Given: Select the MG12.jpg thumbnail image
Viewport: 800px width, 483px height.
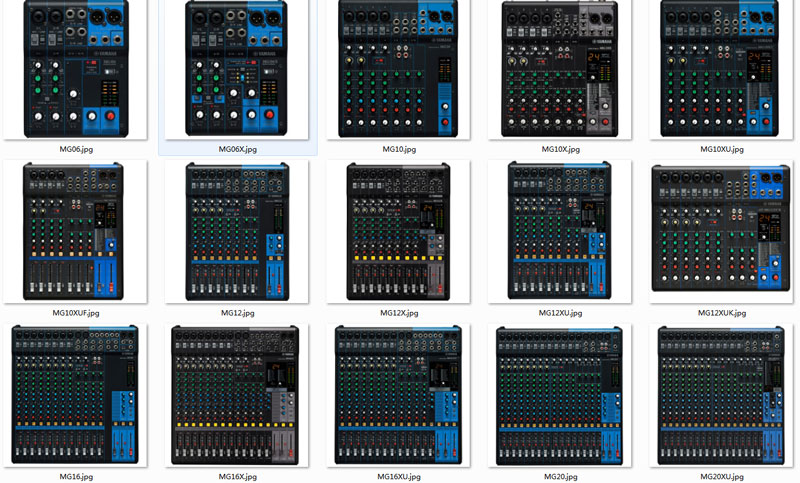Looking at the screenshot, I should pyautogui.click(x=238, y=231).
